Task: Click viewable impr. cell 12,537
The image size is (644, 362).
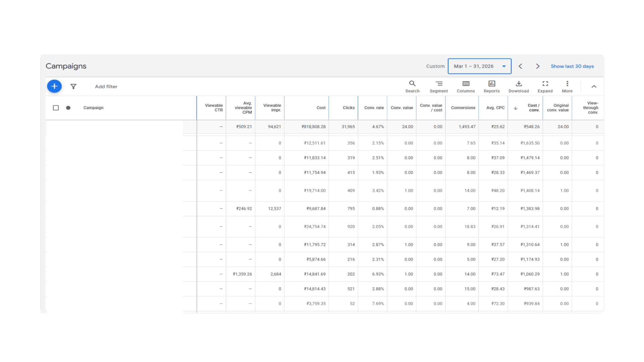Action: click(x=274, y=209)
